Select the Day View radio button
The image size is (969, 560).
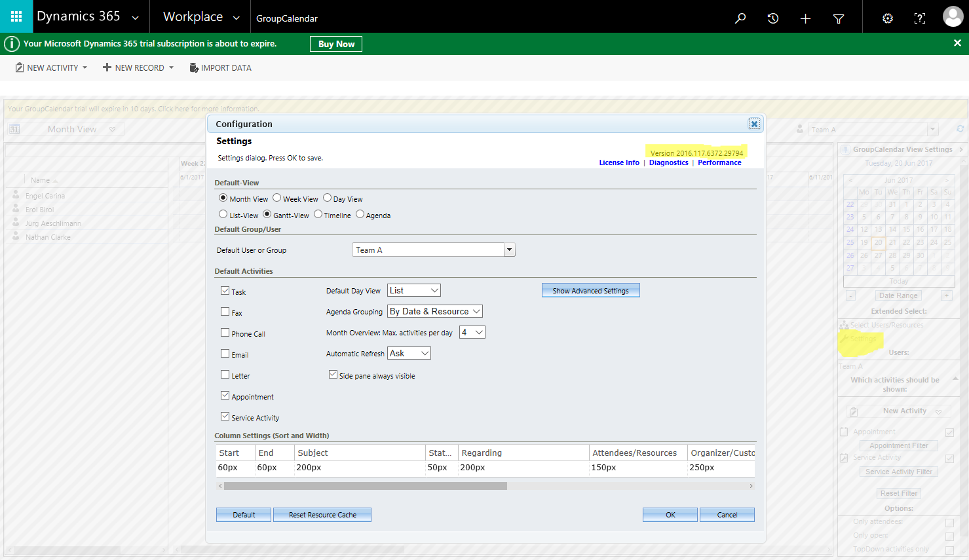pyautogui.click(x=327, y=198)
